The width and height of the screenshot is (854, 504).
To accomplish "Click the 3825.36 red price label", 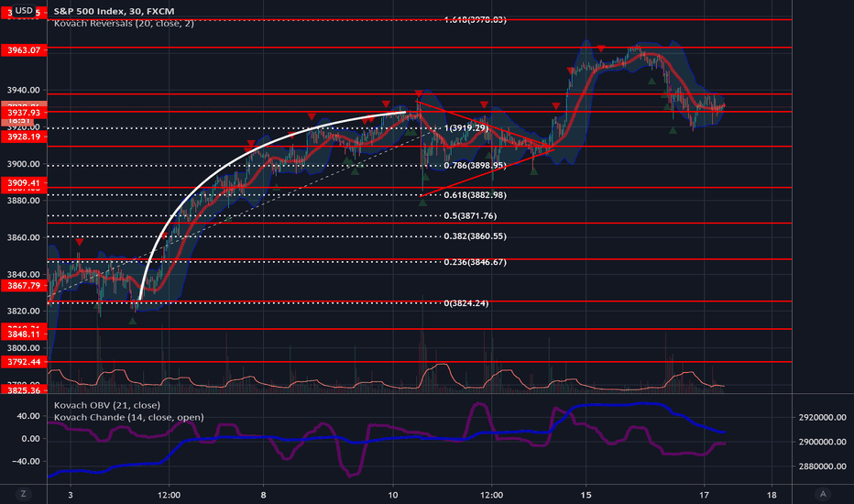I will (24, 390).
